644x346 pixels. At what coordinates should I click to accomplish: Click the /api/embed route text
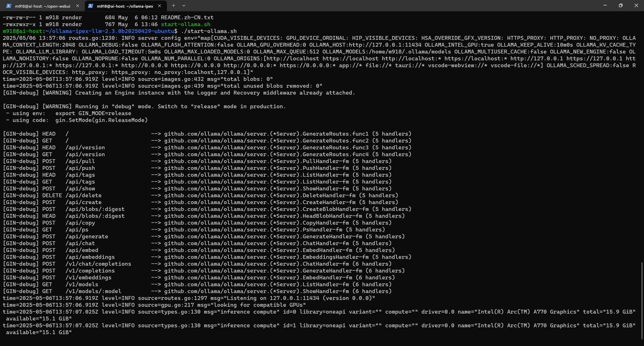click(82, 250)
